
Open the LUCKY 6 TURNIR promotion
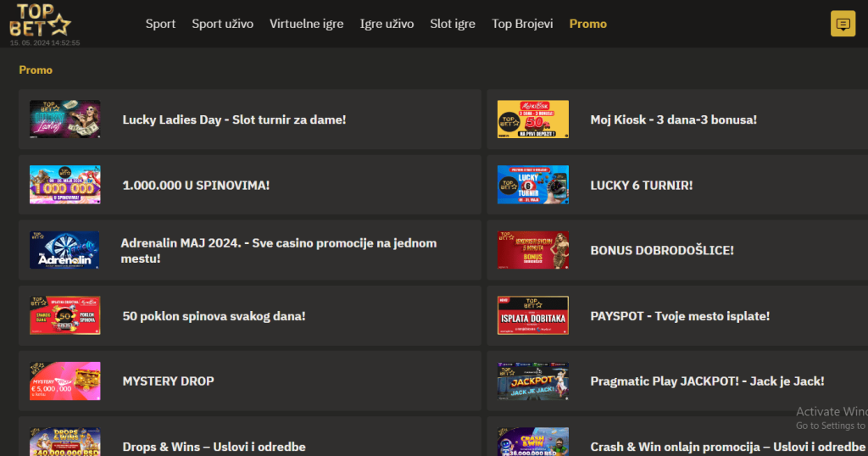coord(641,185)
